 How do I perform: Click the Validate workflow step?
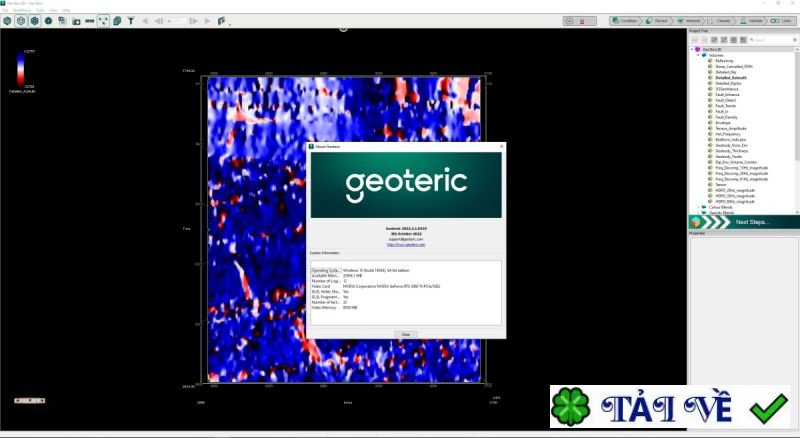(752, 21)
